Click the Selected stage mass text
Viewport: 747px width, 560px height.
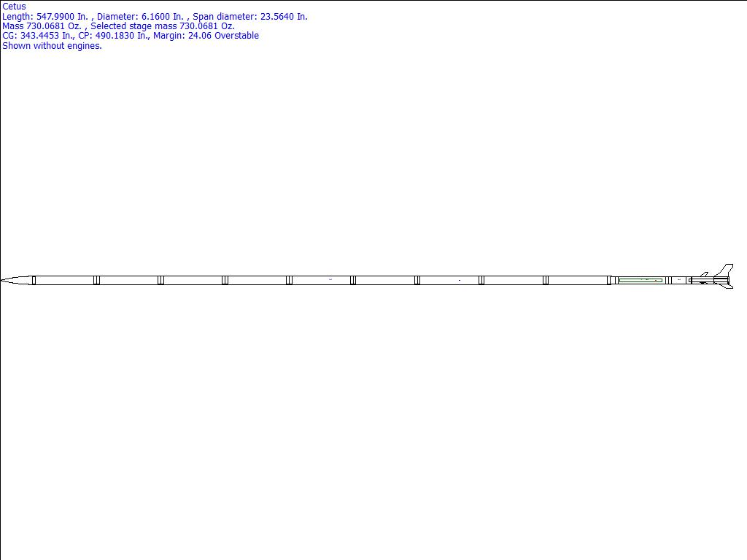pyautogui.click(x=163, y=26)
